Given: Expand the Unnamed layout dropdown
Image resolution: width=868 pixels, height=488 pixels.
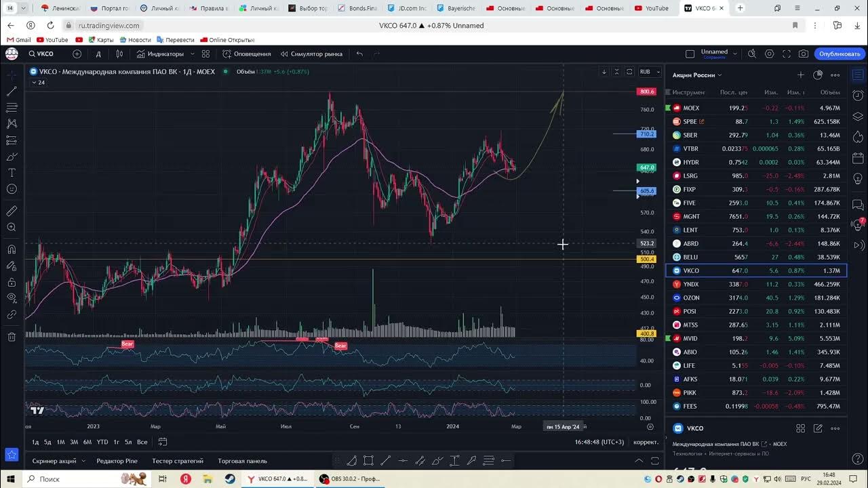Looking at the screenshot, I should pos(734,54).
